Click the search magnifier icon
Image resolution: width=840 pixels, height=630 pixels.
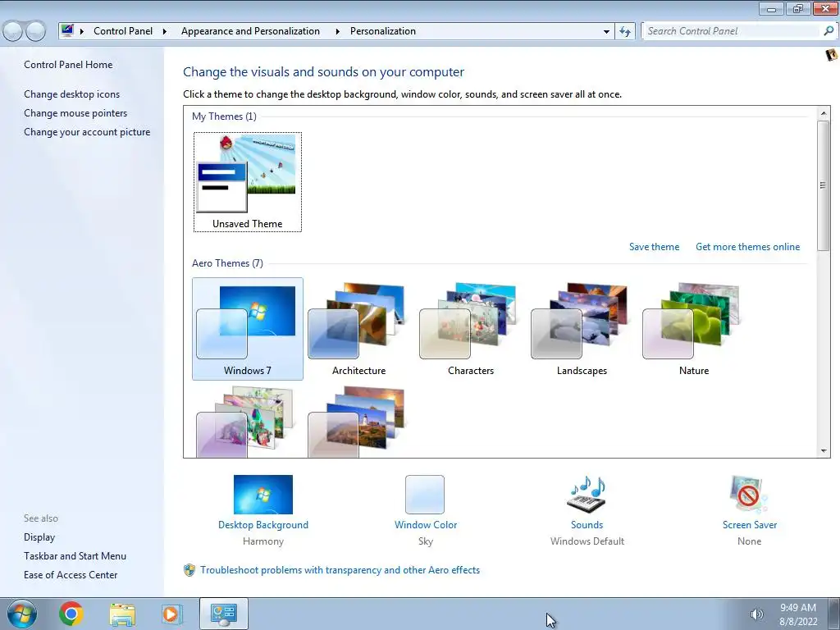[x=829, y=31]
